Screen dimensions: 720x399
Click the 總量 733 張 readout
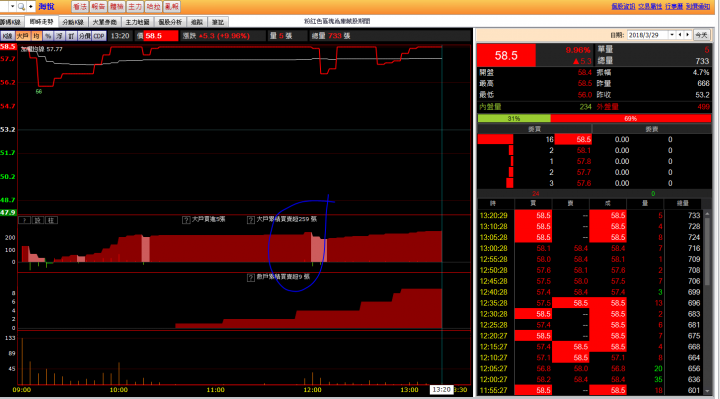click(331, 36)
